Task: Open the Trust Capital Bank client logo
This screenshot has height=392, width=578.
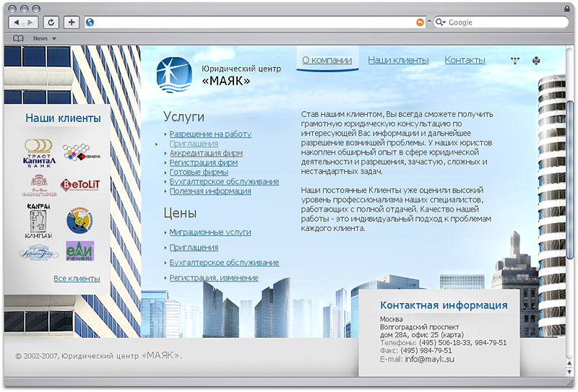Action: [39, 153]
